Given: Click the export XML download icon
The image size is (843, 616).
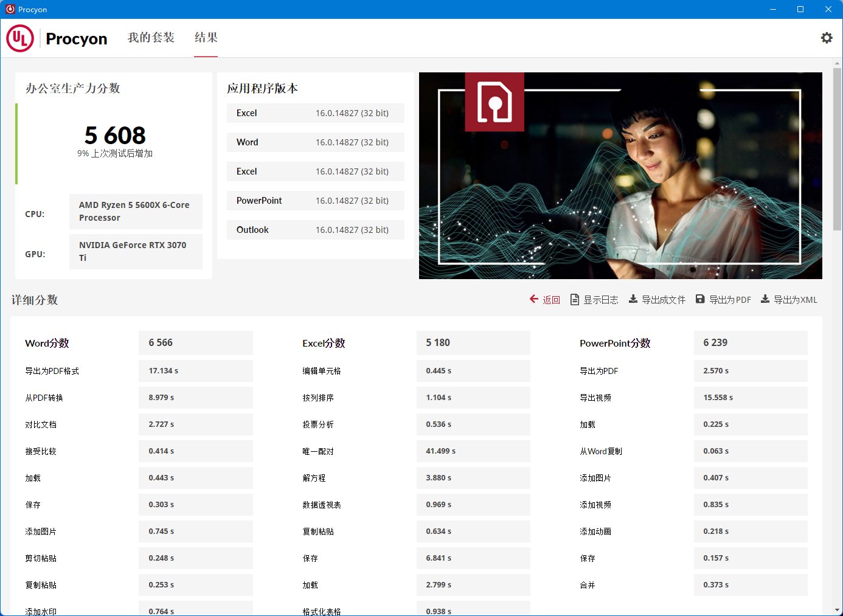Looking at the screenshot, I should (x=765, y=299).
